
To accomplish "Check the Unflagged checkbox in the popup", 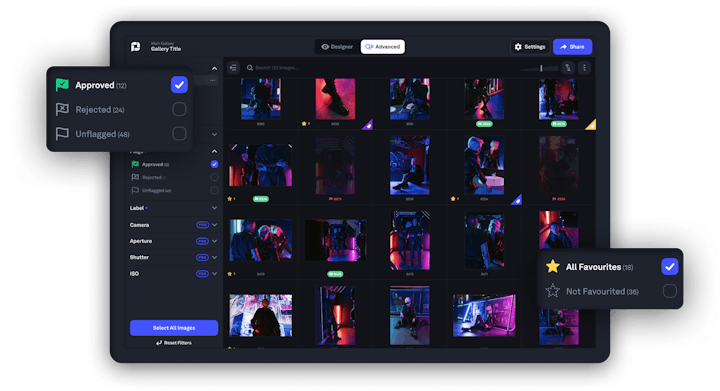I will (x=179, y=134).
